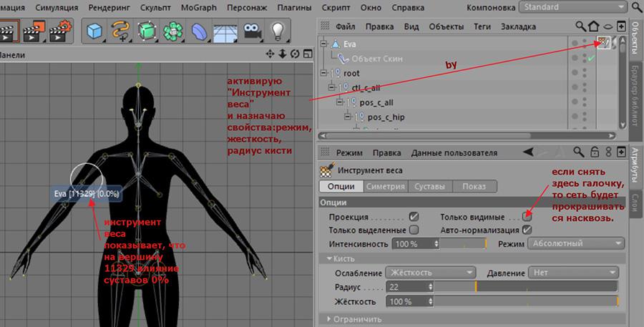
Task: Open new Object Manager panel icon
Action: click(621, 26)
